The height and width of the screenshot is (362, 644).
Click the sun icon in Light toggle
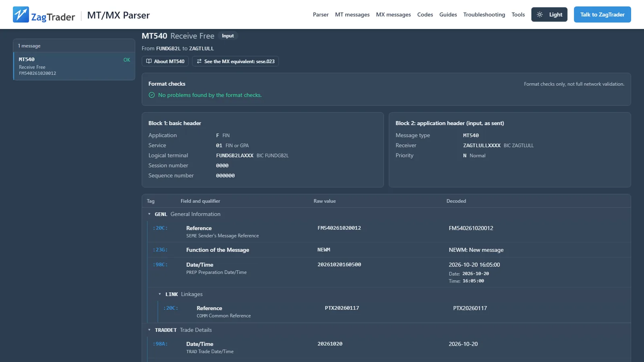[540, 14]
